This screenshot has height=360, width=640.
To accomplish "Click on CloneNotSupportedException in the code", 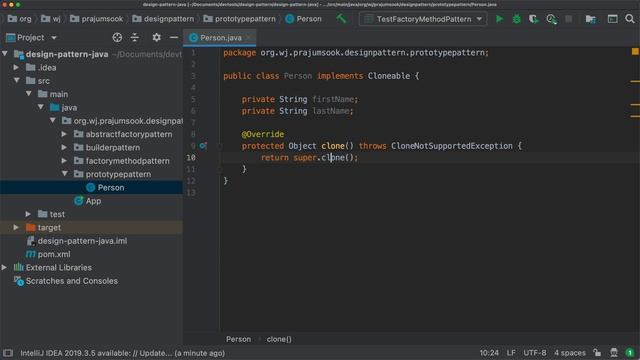I will pyautogui.click(x=451, y=146).
